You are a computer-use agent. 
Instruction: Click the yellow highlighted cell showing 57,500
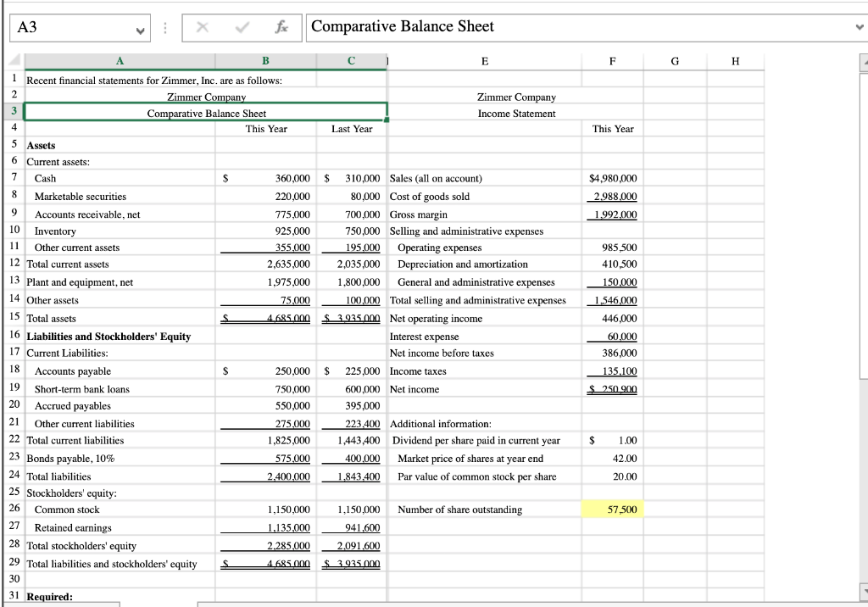pyautogui.click(x=613, y=510)
